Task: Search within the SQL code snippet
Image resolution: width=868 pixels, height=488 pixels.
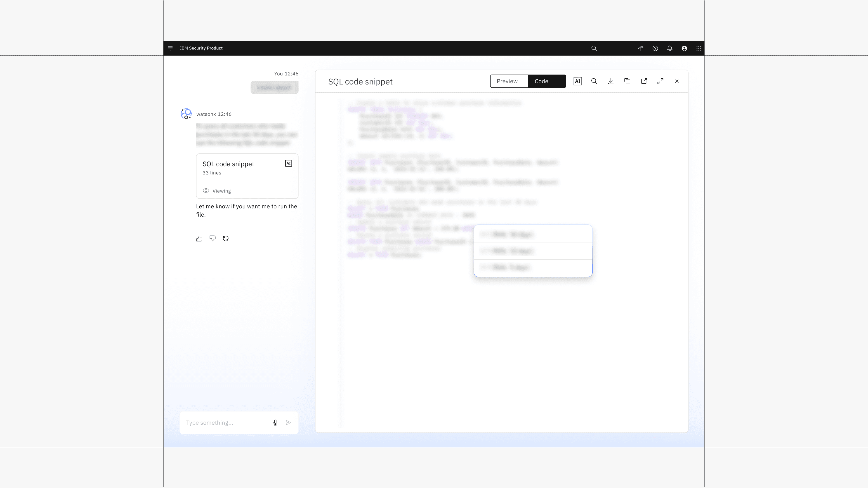Action: coord(594,81)
